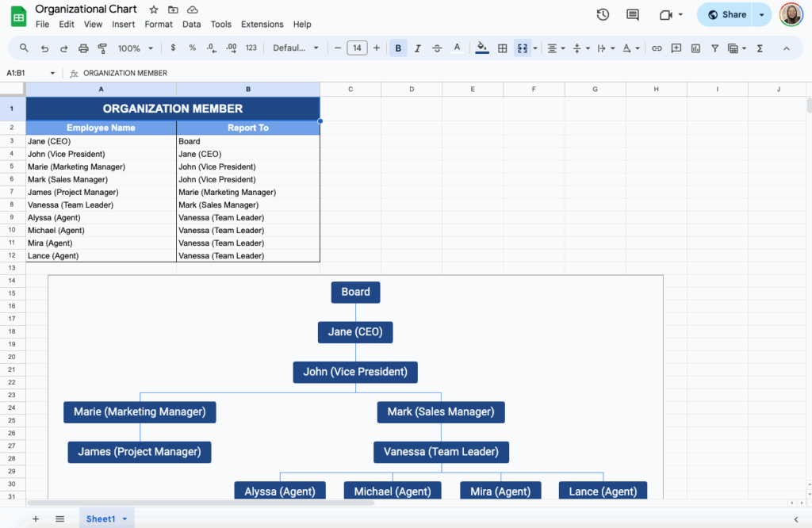Apply italic formatting
Screen dimensions: 812x528
click(418, 48)
